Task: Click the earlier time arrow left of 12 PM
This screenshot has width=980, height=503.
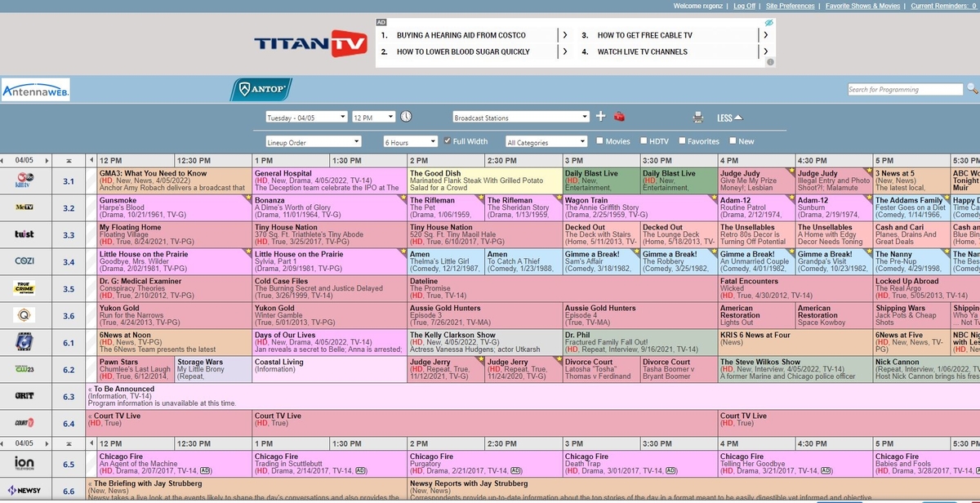Action: pos(92,160)
